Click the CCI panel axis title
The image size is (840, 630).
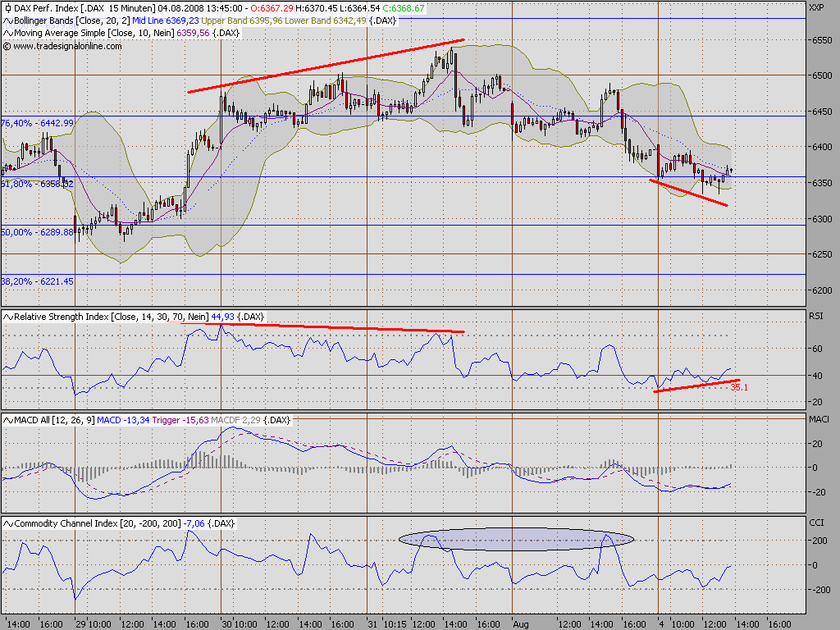[816, 523]
